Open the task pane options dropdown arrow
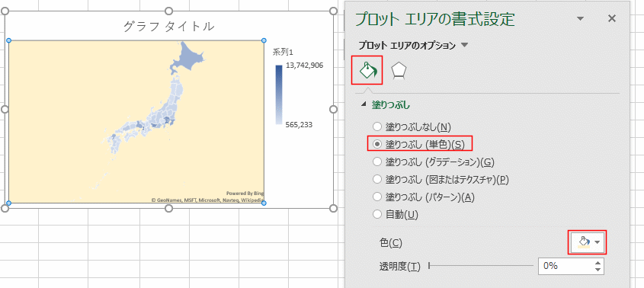This screenshot has width=644, height=288. point(580,18)
